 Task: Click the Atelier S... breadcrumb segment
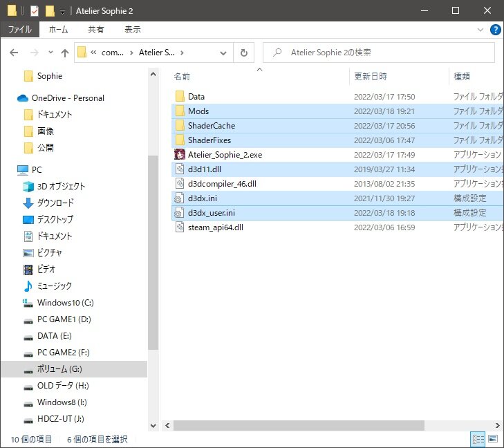(156, 53)
